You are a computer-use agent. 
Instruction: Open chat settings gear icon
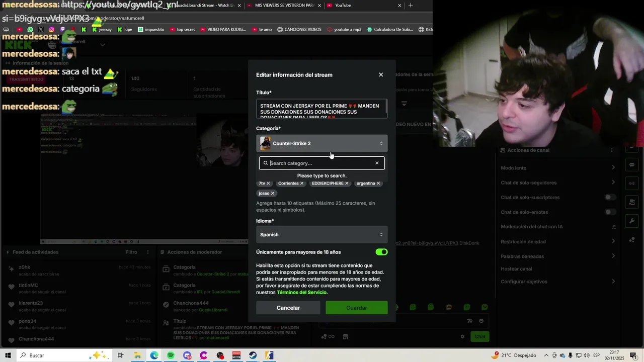pyautogui.click(x=462, y=336)
